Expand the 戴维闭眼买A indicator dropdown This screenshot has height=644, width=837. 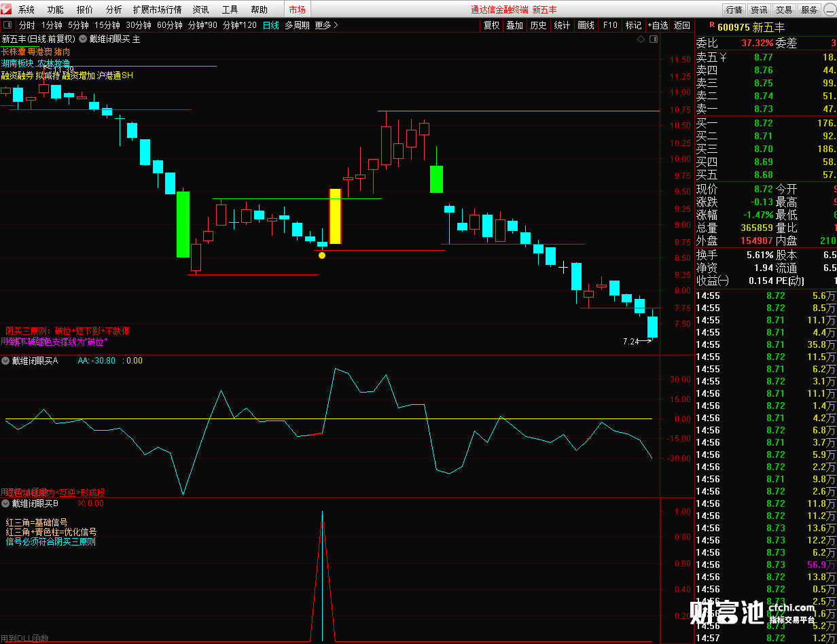point(5,361)
